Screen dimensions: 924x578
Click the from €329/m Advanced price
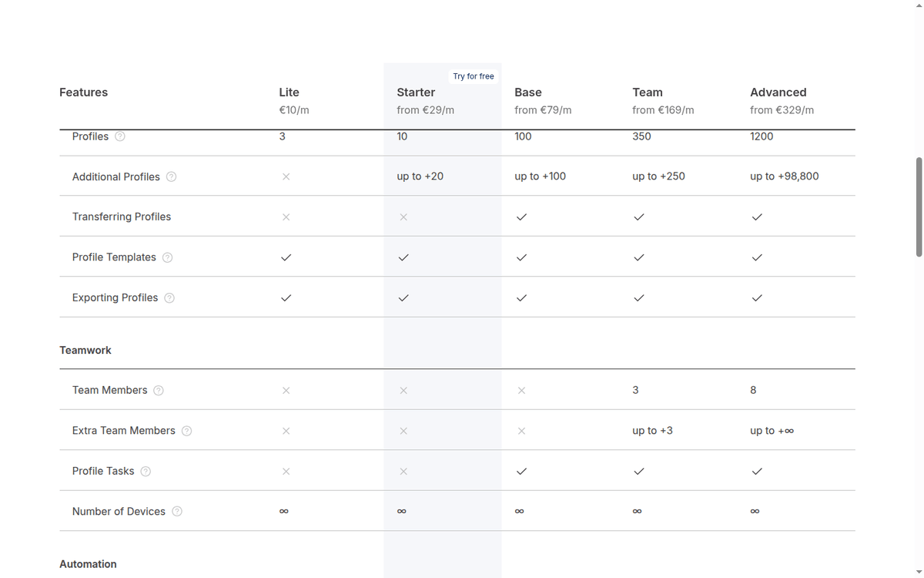tap(782, 110)
